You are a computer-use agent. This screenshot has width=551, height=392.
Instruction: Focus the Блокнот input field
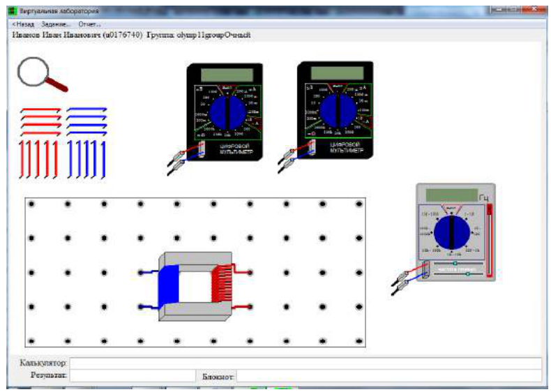coord(389,376)
